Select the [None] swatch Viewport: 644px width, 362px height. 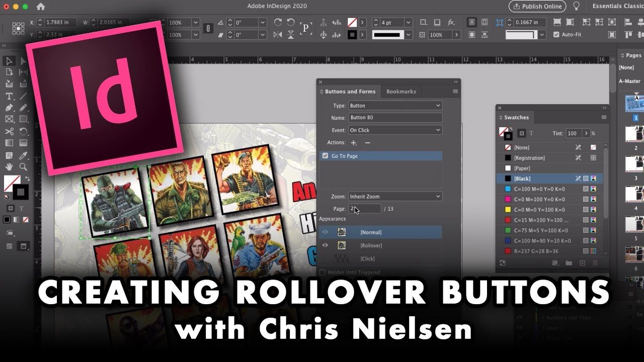pyautogui.click(x=549, y=147)
